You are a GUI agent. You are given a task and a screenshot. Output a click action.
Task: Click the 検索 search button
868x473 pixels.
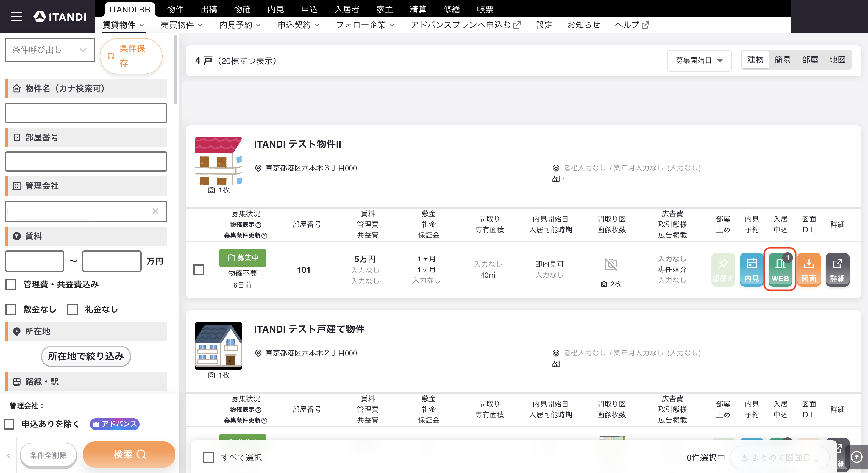coord(129,454)
